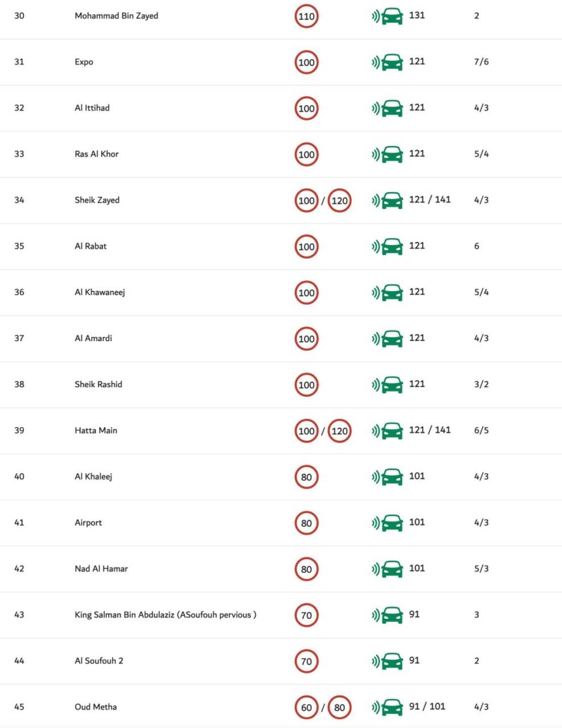This screenshot has width=562, height=728.
Task: Click the Al Amardi road name
Action: pos(93,338)
